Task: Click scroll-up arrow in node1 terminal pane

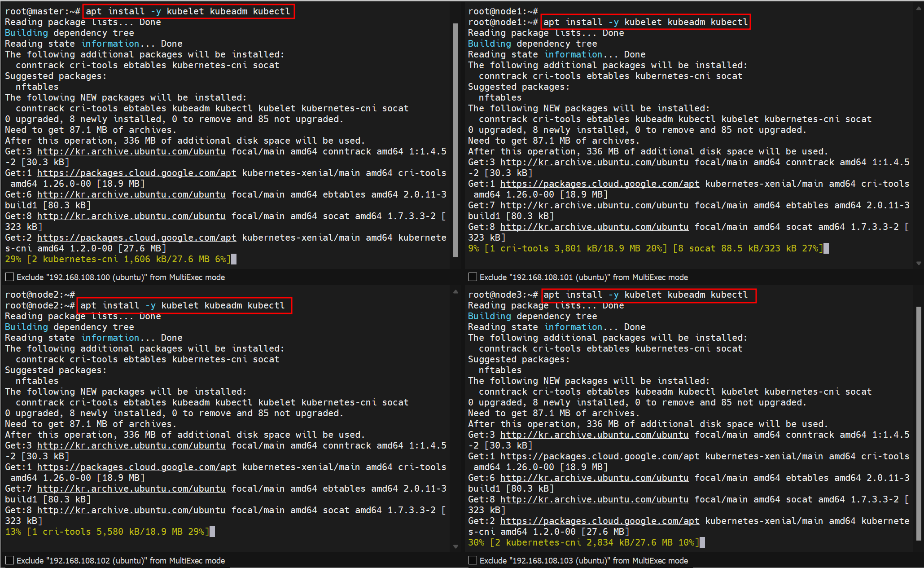Action: [x=919, y=8]
